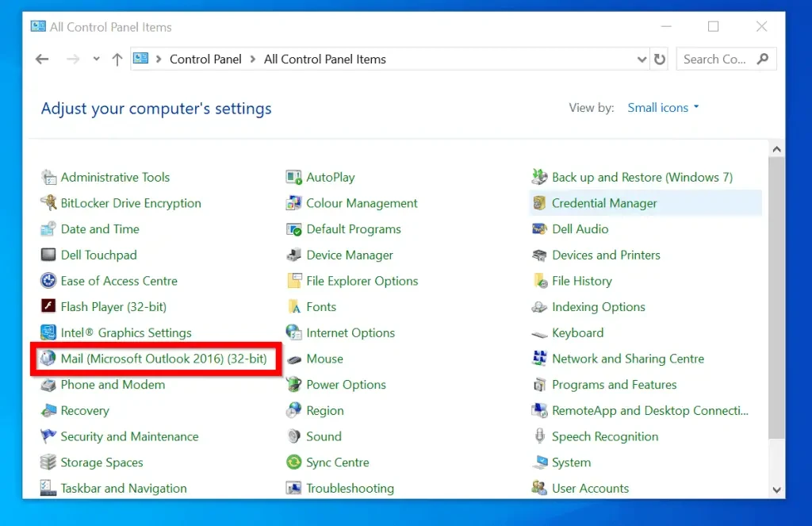Image resolution: width=812 pixels, height=526 pixels.
Task: Open the Programs and Features link
Action: click(614, 385)
